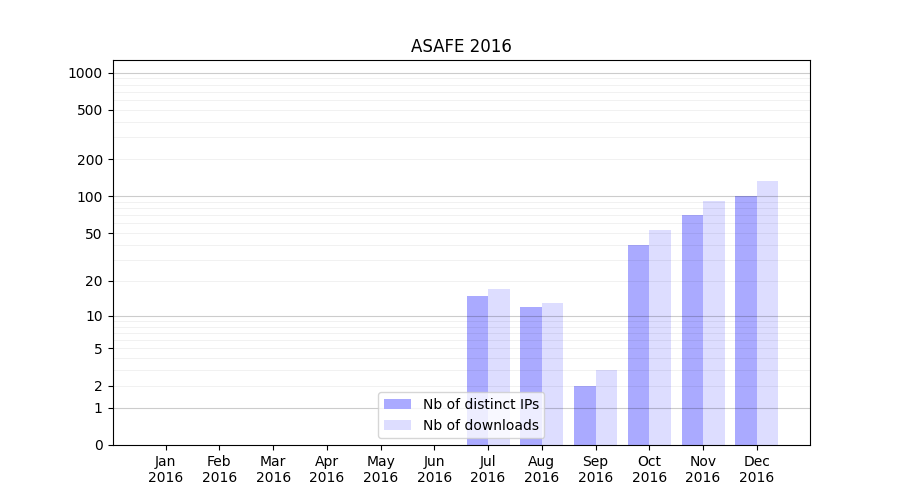Click the Jun 2016 x-axis label
This screenshot has width=900, height=500.
[x=434, y=469]
